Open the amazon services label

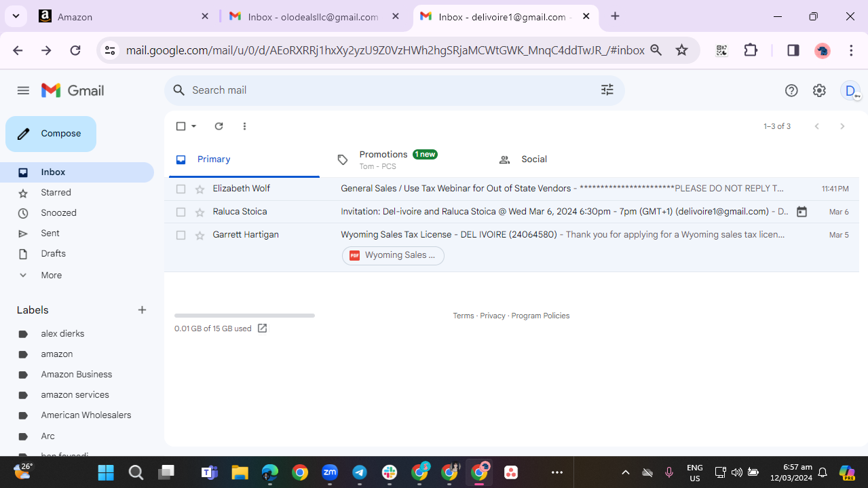(77, 395)
